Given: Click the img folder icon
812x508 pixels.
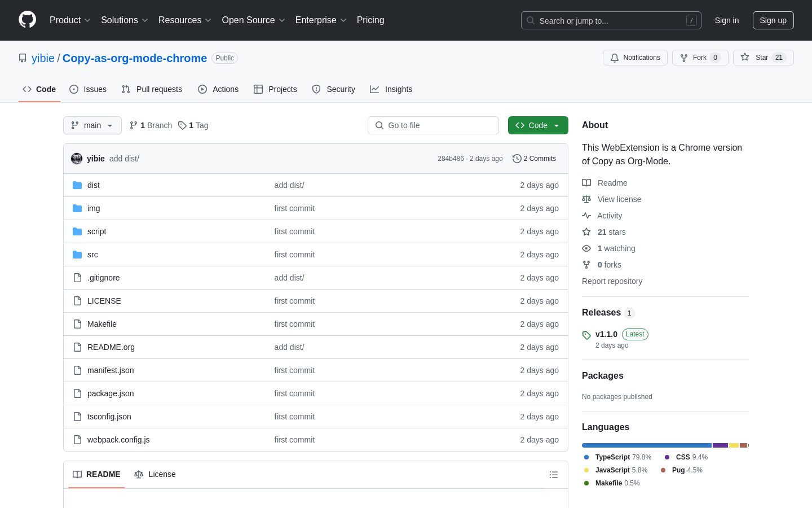Looking at the screenshot, I should coord(77,208).
